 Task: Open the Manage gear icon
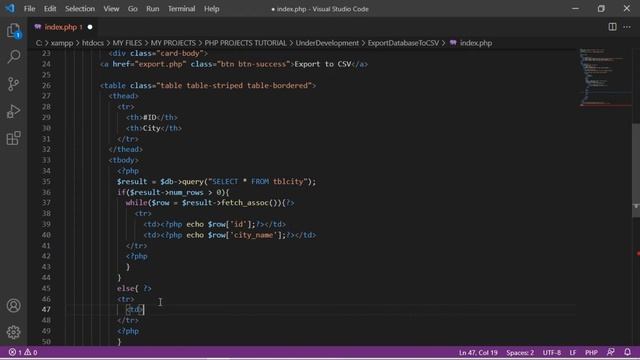(13, 332)
